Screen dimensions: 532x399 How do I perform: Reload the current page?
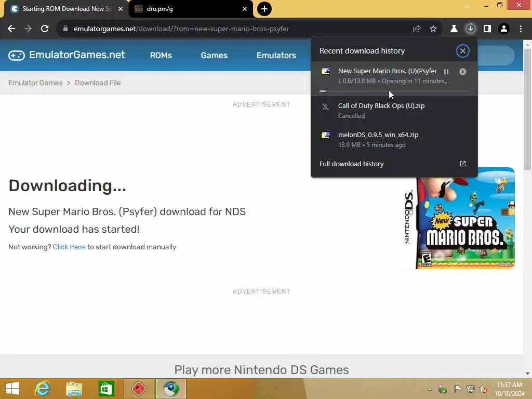coord(45,29)
